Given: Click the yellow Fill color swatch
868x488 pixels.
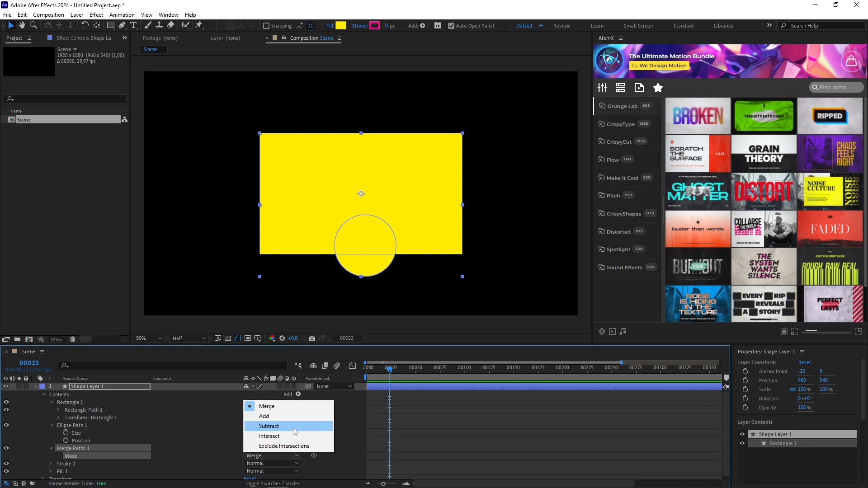Looking at the screenshot, I should click(x=341, y=26).
